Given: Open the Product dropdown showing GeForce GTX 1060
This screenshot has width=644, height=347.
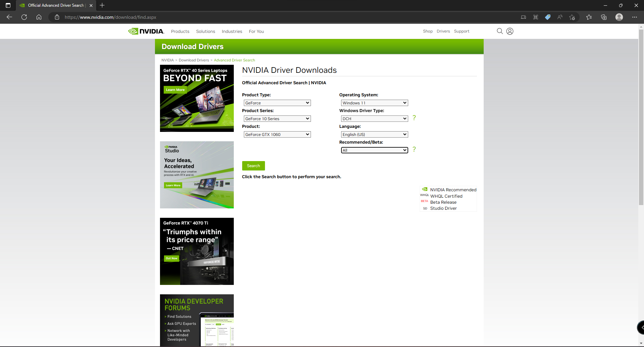Looking at the screenshot, I should tap(277, 135).
